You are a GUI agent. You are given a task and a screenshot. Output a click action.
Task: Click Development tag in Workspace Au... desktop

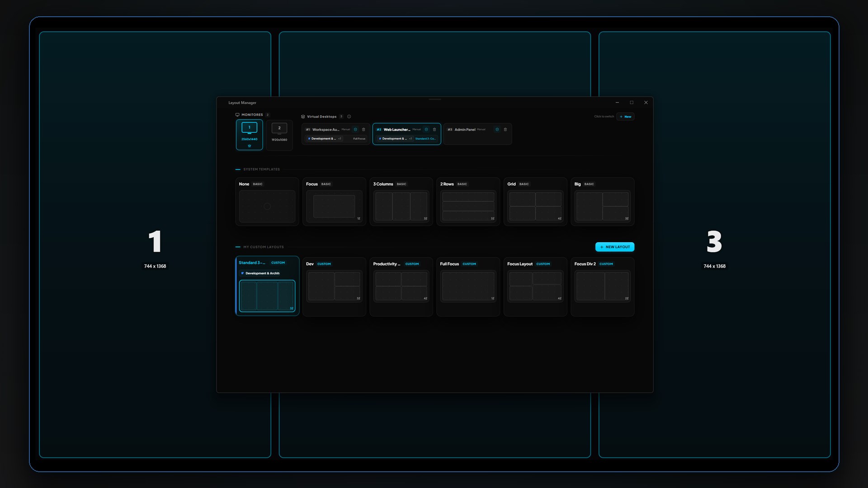coord(324,139)
